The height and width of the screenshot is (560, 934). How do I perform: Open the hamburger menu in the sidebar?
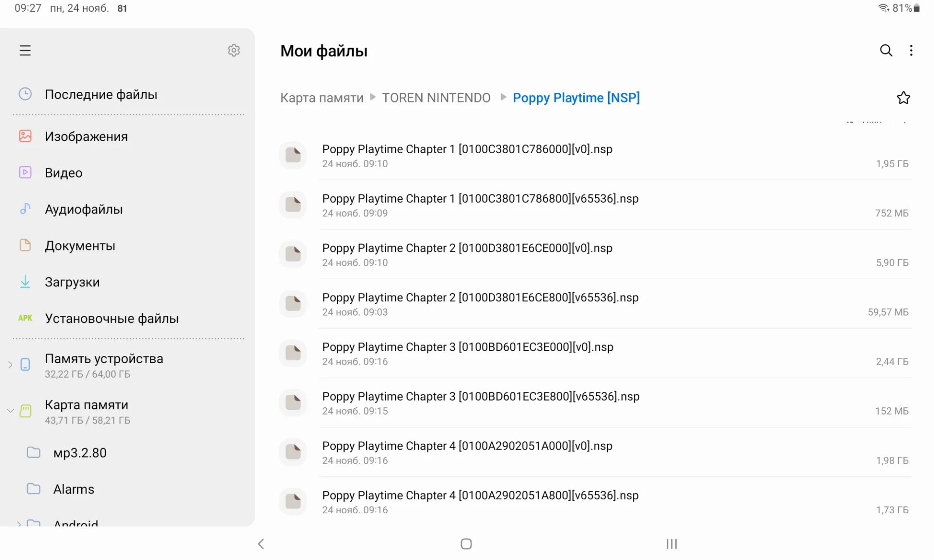click(25, 51)
